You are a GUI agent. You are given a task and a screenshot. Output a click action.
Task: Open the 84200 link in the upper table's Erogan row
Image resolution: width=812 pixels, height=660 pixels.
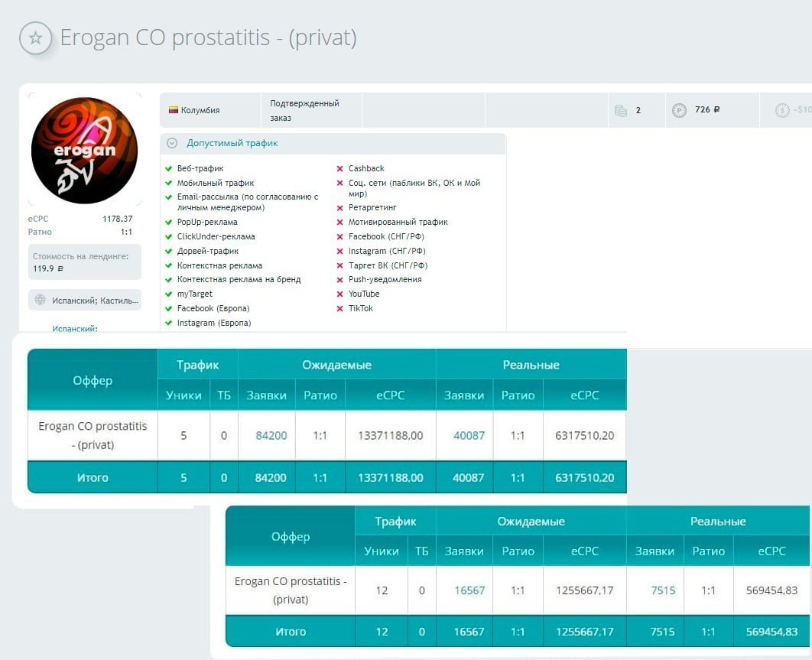tap(271, 436)
